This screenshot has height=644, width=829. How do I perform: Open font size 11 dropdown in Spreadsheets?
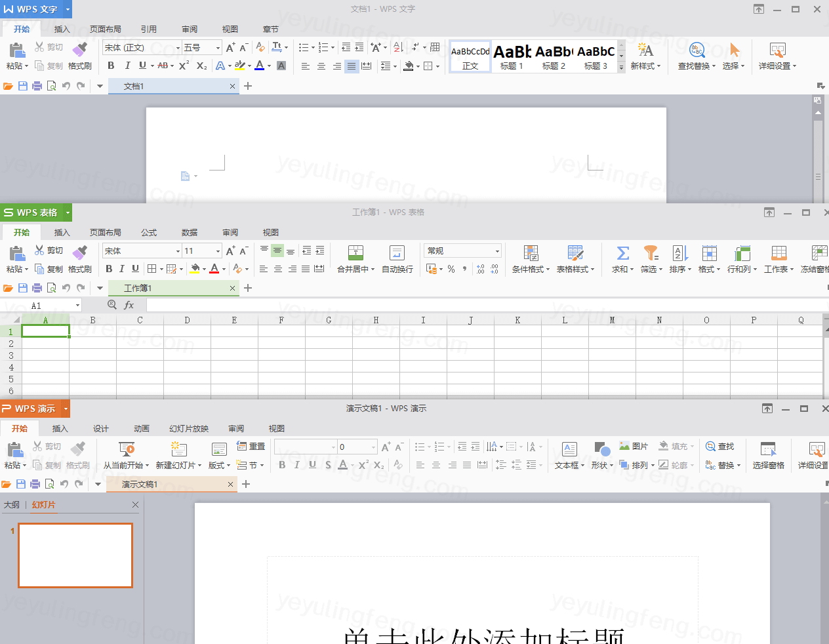tap(218, 251)
